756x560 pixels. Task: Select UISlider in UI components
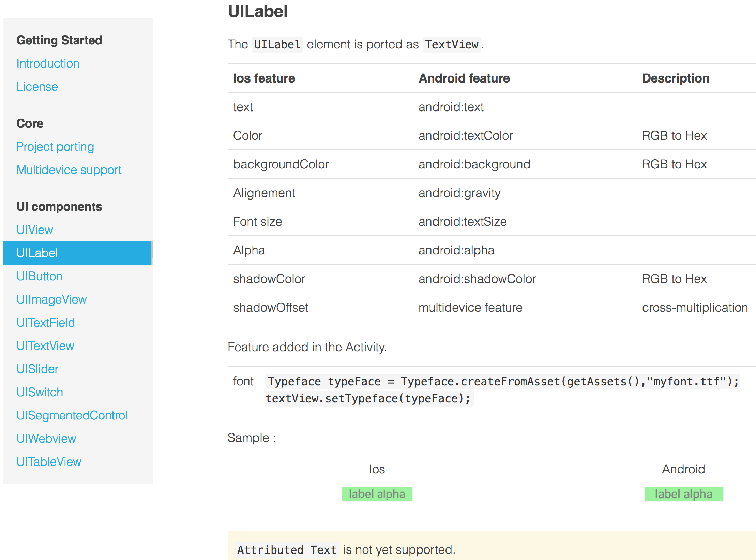(x=37, y=369)
